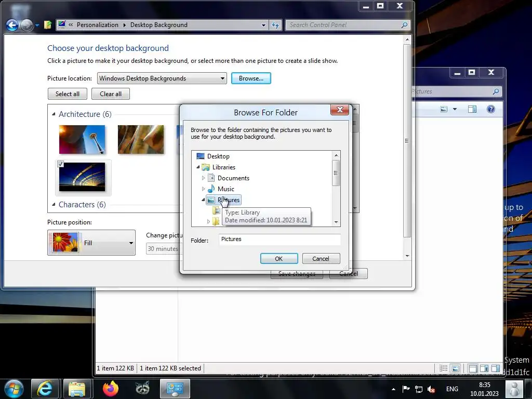
Task: Click the forward navigation arrow in Control Panel
Action: click(27, 25)
